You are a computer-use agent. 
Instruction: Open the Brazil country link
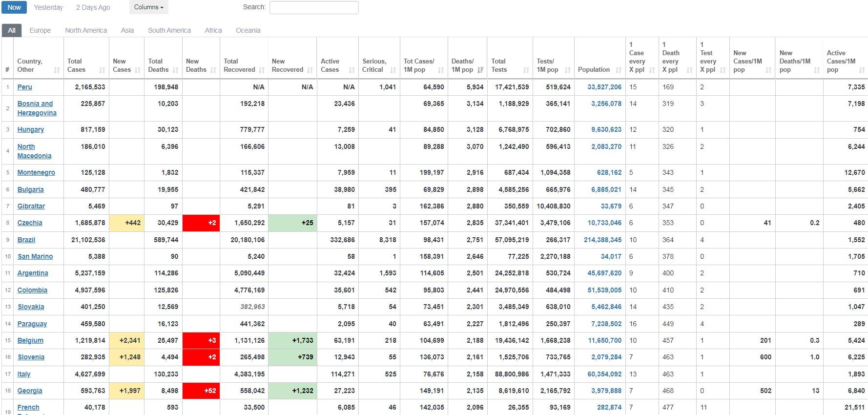[26, 240]
